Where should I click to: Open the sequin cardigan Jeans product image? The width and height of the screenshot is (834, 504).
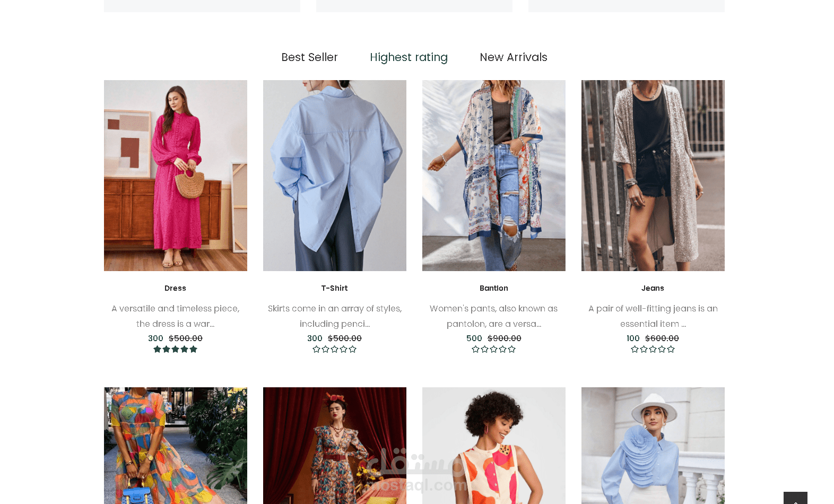pos(653,176)
